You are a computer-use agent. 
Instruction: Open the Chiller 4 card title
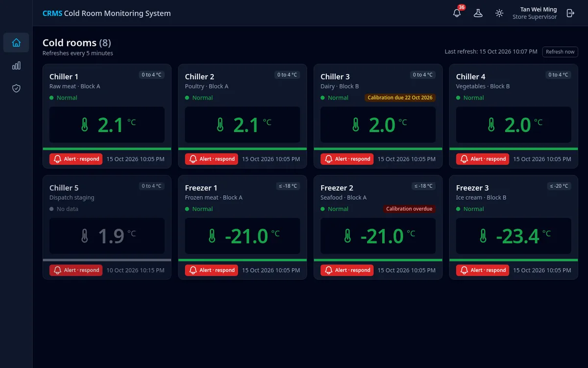pyautogui.click(x=471, y=77)
